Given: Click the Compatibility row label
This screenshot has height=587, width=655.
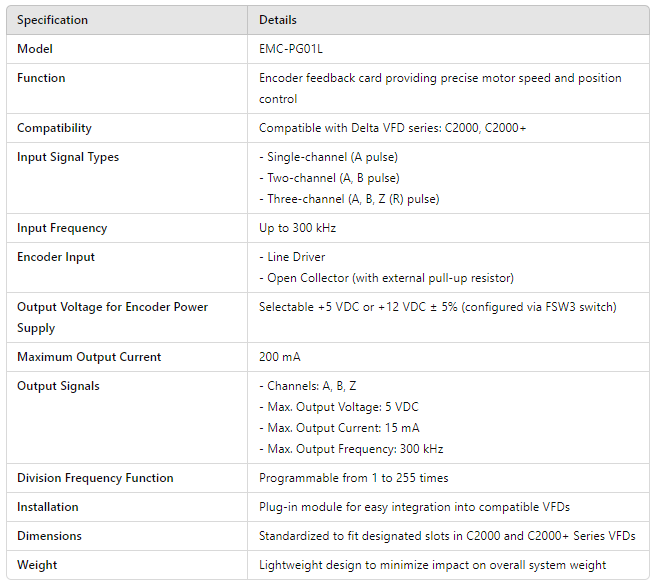Looking at the screenshot, I should 54,128.
